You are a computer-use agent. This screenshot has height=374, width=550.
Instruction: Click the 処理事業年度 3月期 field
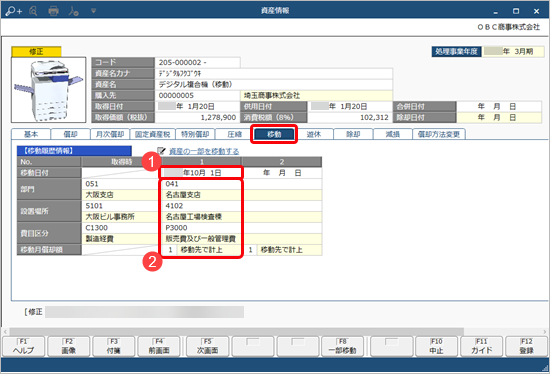[513, 52]
